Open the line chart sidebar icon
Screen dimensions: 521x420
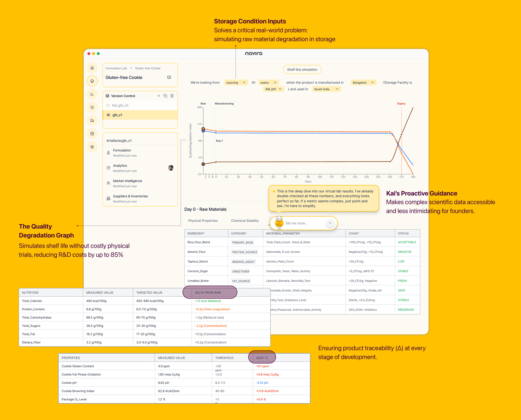92,94
